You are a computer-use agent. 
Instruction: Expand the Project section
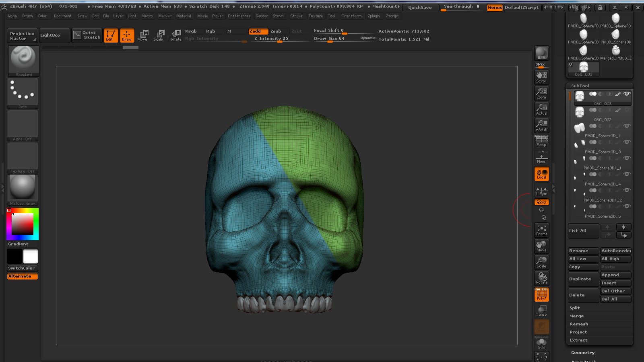coord(578,332)
